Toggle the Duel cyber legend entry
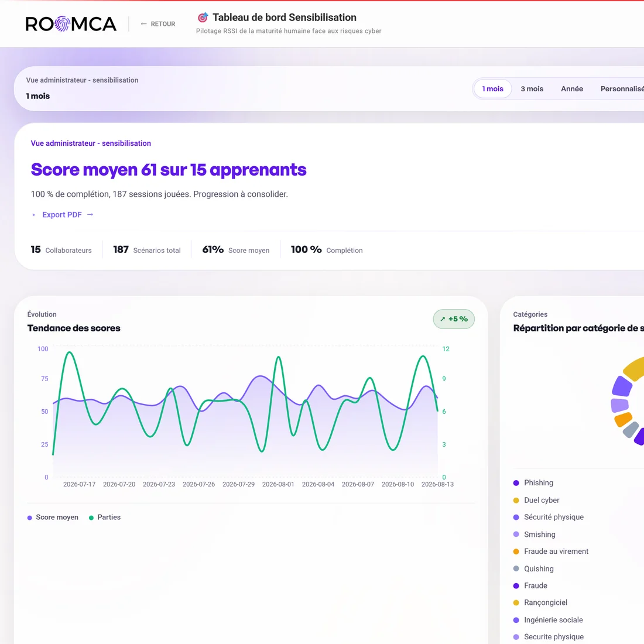Viewport: 644px width, 644px height. click(536, 500)
